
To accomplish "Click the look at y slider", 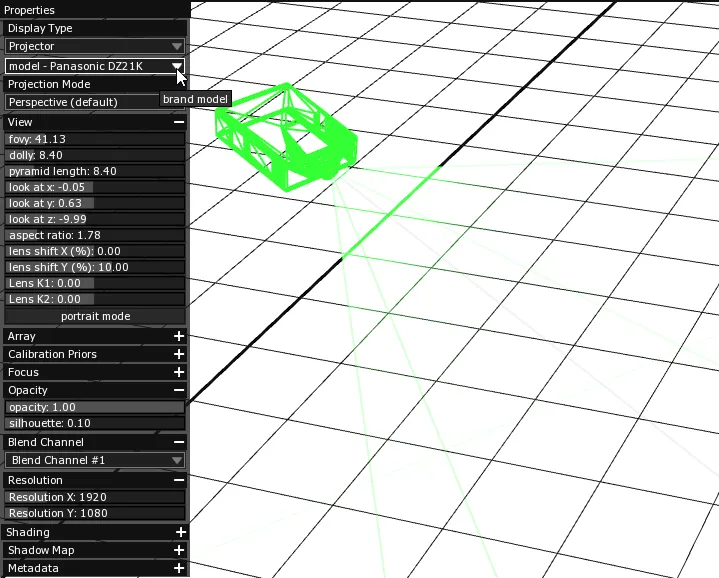I will (x=95, y=203).
